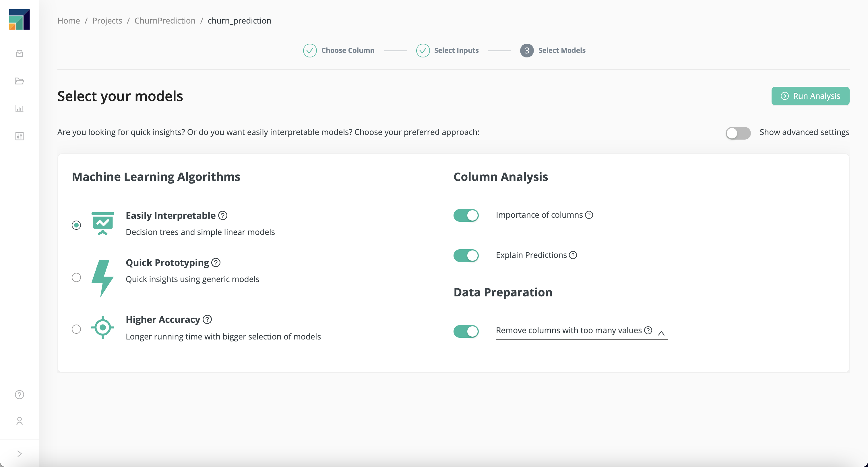Toggle Importance of columns switch

[x=466, y=215]
